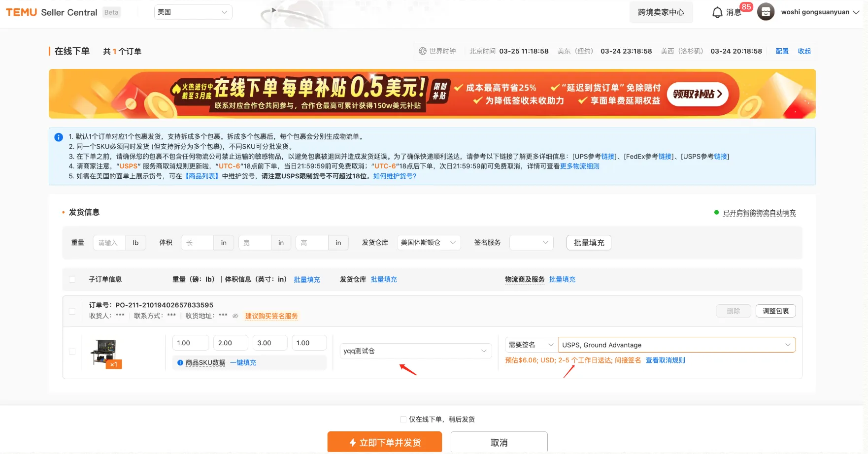Click the world clock globe icon

tap(422, 51)
